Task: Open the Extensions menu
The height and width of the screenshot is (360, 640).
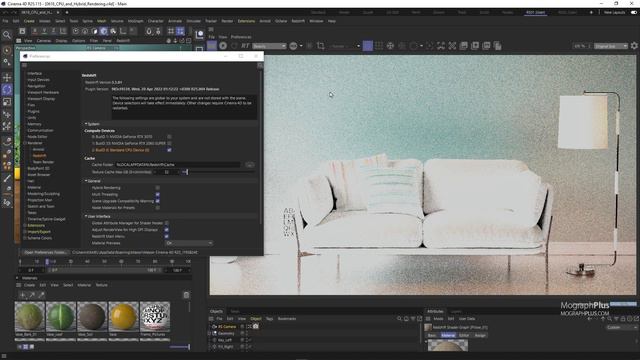Action: [246, 21]
